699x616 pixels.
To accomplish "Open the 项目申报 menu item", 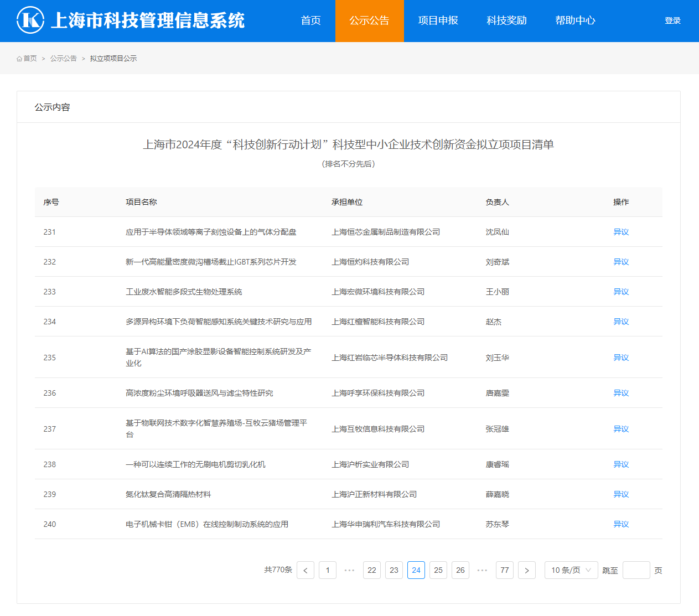I will click(x=438, y=20).
